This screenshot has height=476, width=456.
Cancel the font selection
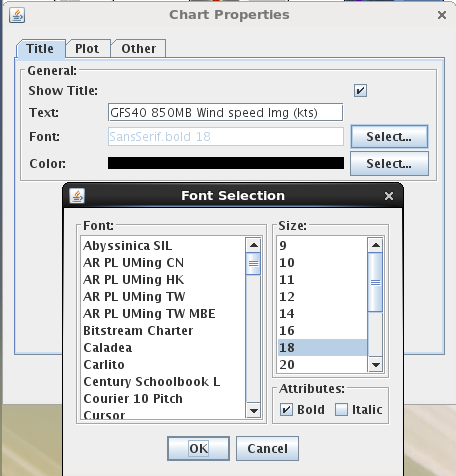coord(267,449)
